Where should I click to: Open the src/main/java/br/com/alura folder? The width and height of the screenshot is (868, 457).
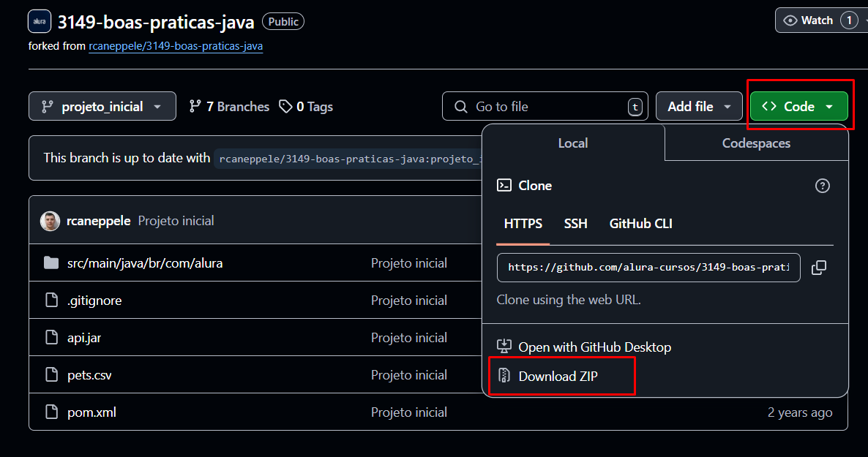[x=145, y=263]
